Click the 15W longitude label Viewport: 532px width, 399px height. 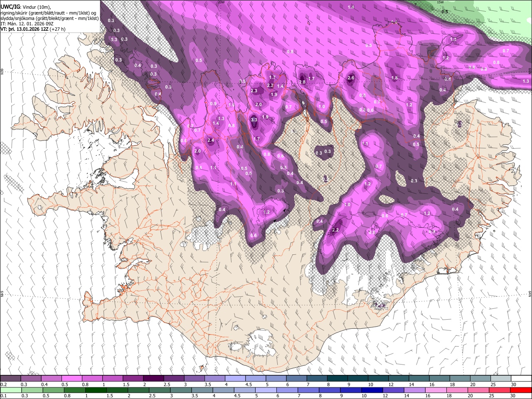(440, 2)
